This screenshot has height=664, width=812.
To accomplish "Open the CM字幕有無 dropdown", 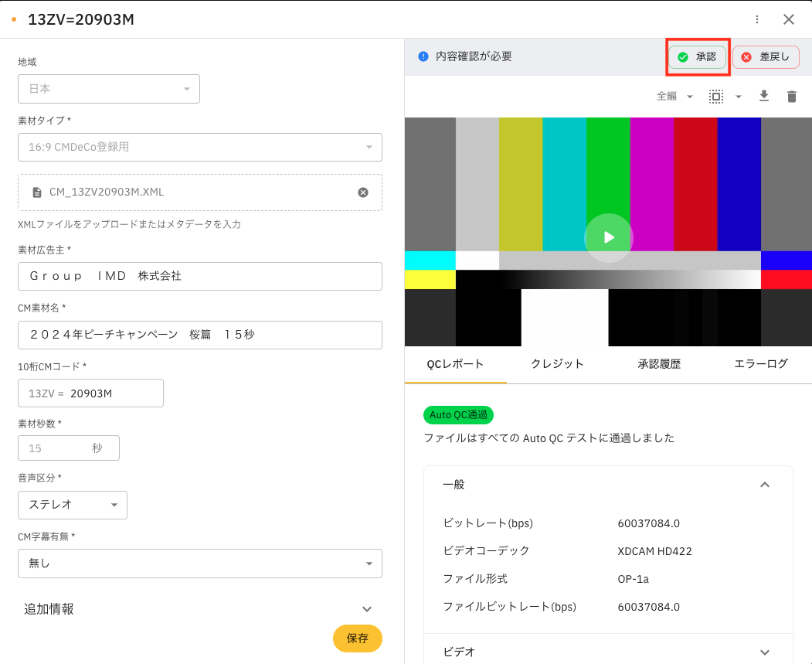I will (x=199, y=564).
